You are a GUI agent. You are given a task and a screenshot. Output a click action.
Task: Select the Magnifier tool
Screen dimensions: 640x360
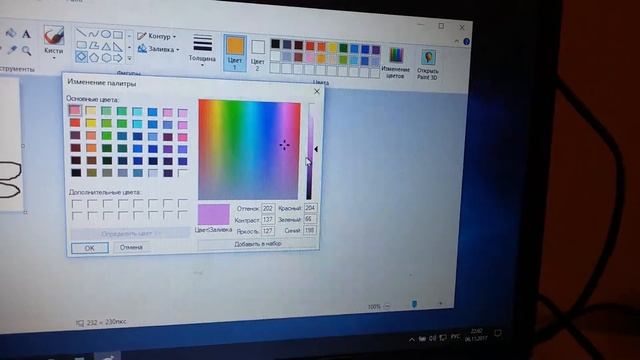click(x=27, y=51)
